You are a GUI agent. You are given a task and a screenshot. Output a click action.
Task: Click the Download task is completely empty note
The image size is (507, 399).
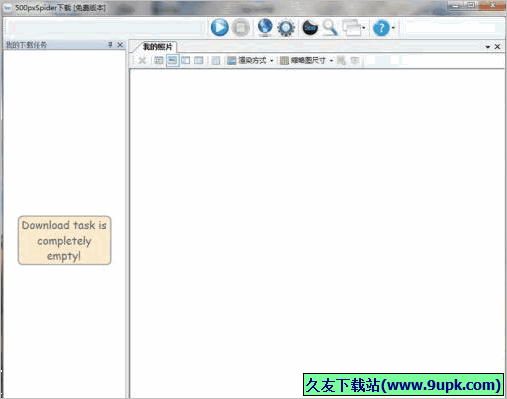point(64,240)
